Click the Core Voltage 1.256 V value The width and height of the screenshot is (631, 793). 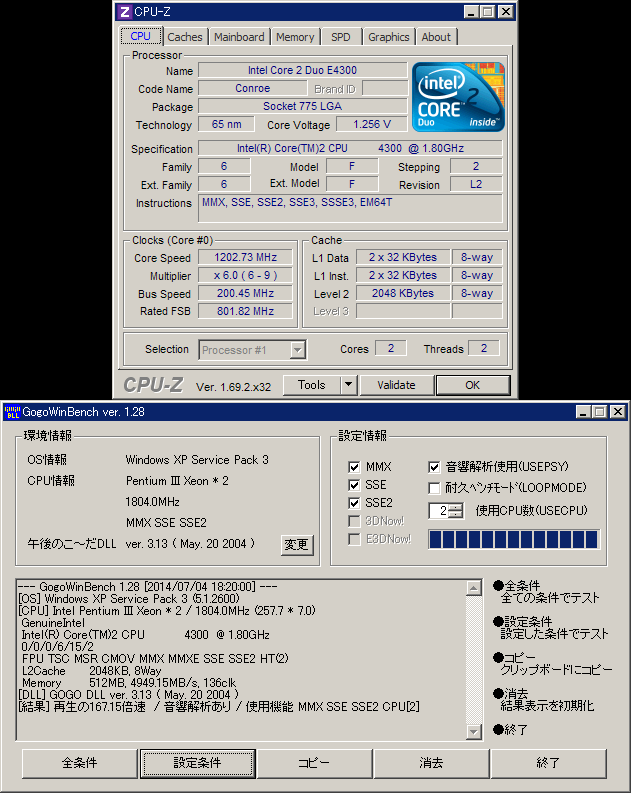pyautogui.click(x=372, y=124)
